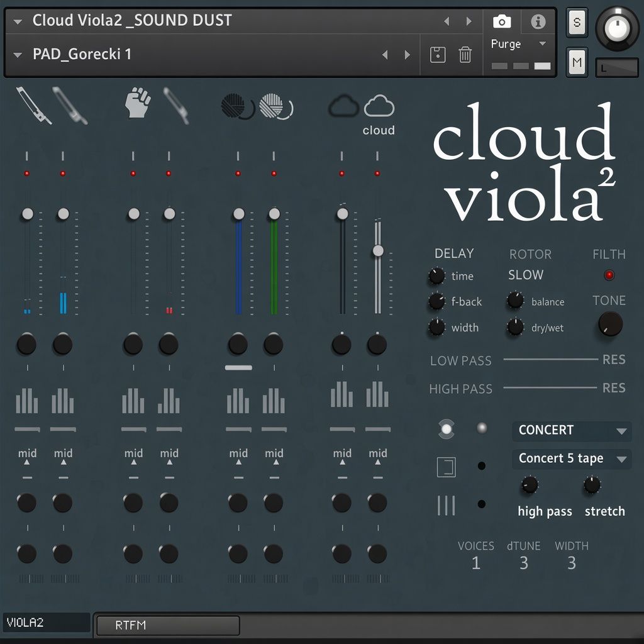Click the master volume knob at top right
The width and height of the screenshot is (644, 644).
click(616, 28)
